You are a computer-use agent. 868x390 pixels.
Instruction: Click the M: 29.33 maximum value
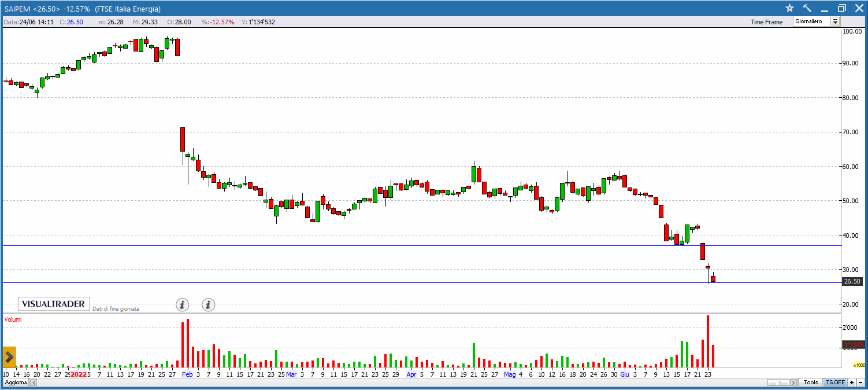click(145, 22)
